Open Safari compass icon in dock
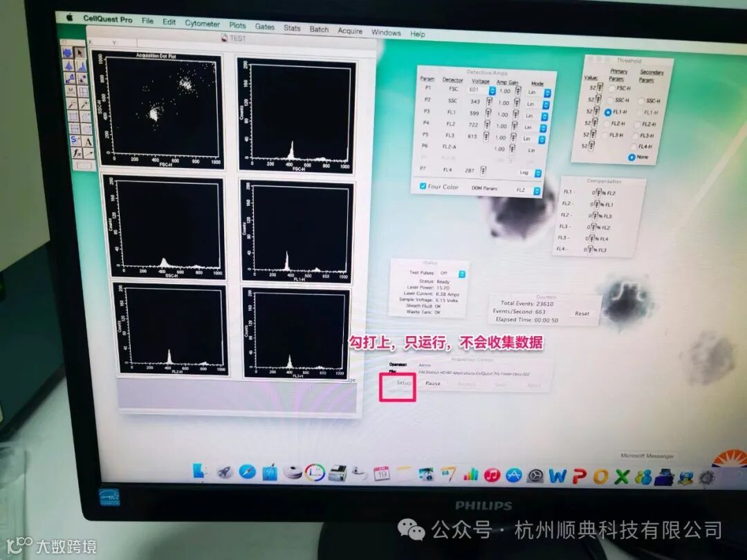 247,472
